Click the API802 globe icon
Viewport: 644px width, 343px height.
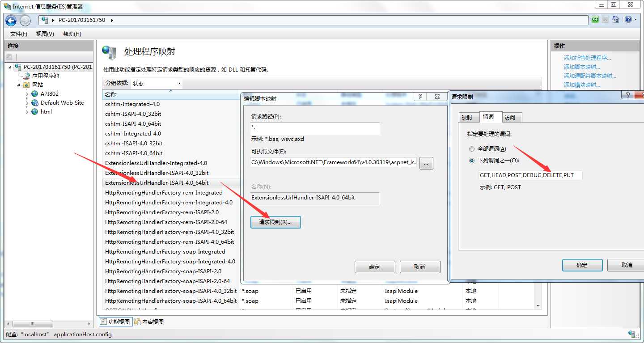pos(35,94)
